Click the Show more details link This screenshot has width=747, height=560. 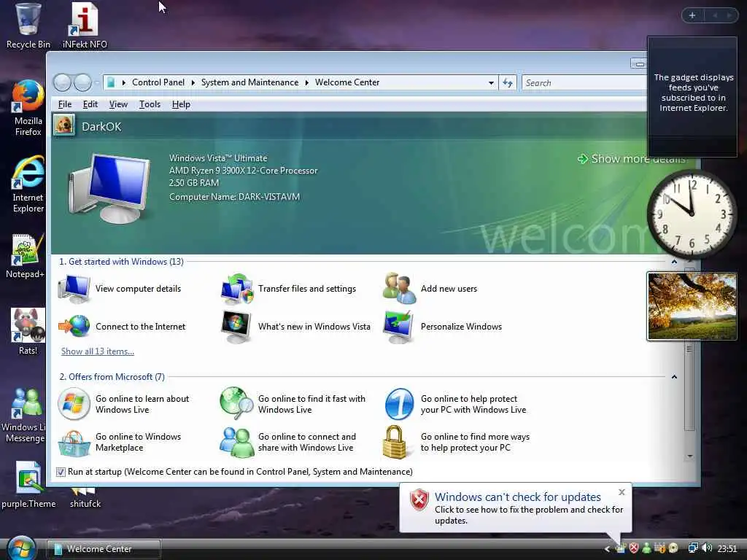(x=631, y=158)
